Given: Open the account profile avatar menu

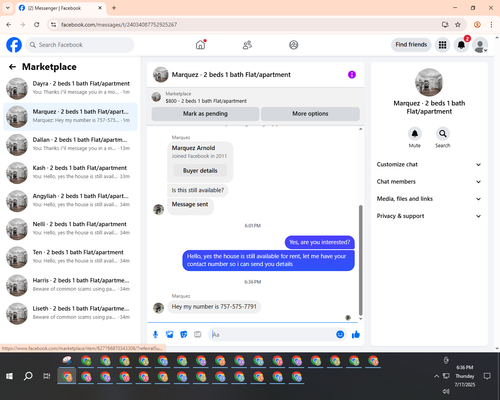Looking at the screenshot, I should click(480, 45).
